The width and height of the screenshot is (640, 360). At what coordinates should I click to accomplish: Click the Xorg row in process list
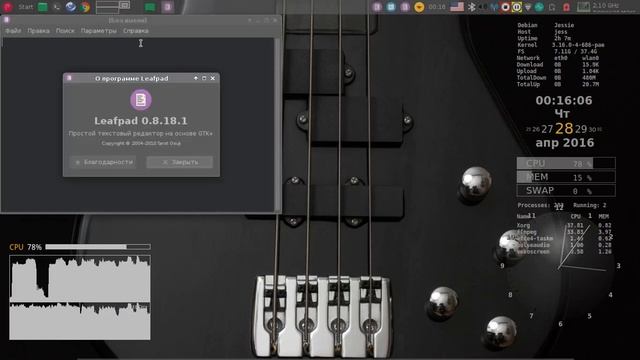[564, 225]
